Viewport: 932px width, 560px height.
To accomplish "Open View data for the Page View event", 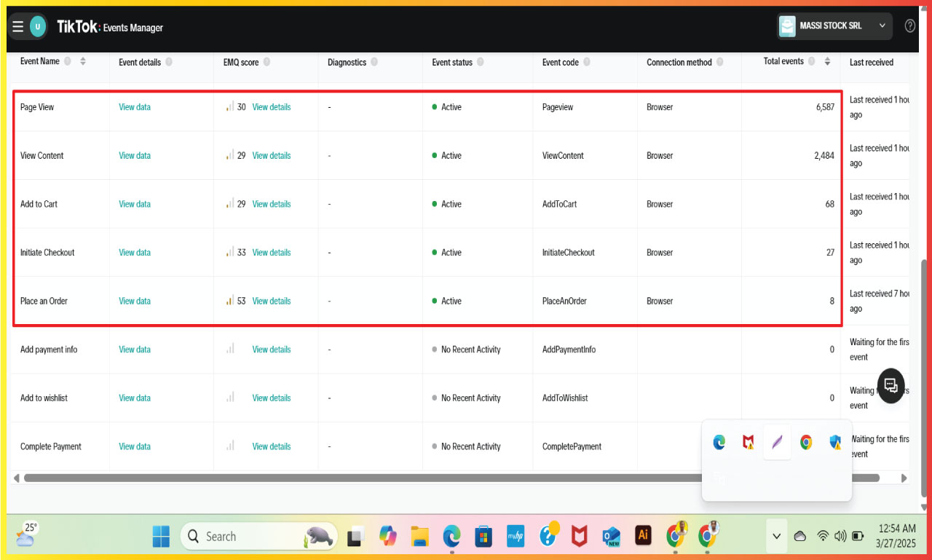I will pyautogui.click(x=134, y=106).
